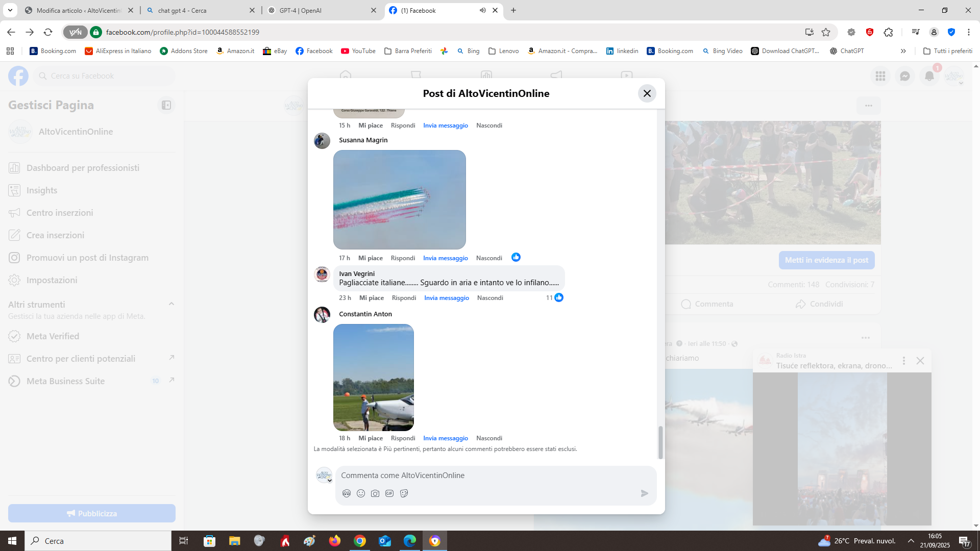
Task: Show more bookmarks chevron
Action: (x=903, y=51)
